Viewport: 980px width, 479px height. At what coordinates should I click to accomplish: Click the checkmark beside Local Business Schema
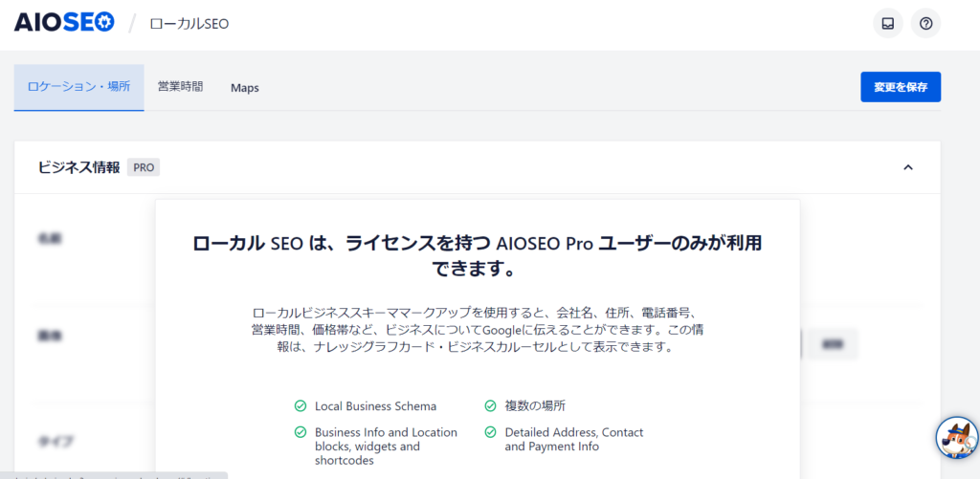click(301, 405)
